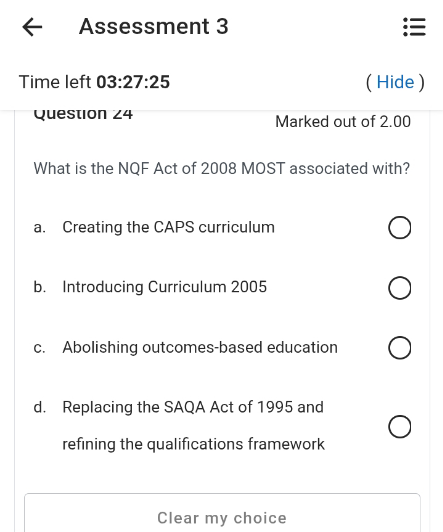Tap answer text 'Abolishing outcomes-based education'
The height and width of the screenshot is (532, 443).
pyautogui.click(x=200, y=347)
